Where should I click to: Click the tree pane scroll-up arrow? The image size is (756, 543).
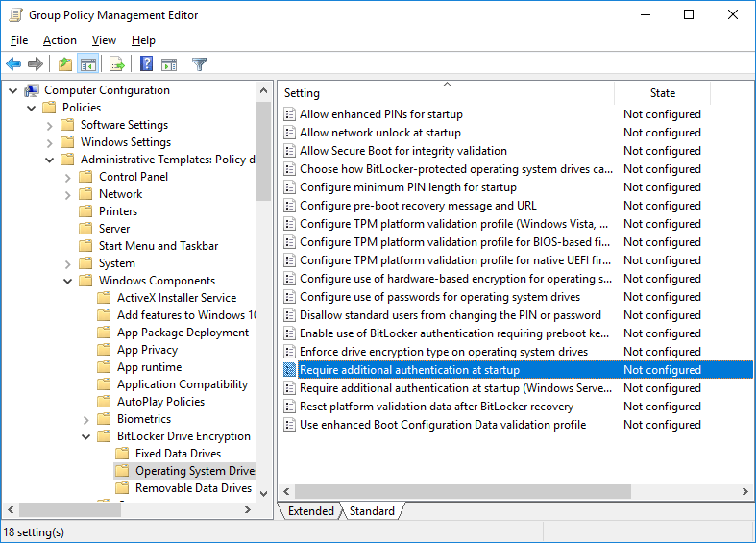(264, 90)
